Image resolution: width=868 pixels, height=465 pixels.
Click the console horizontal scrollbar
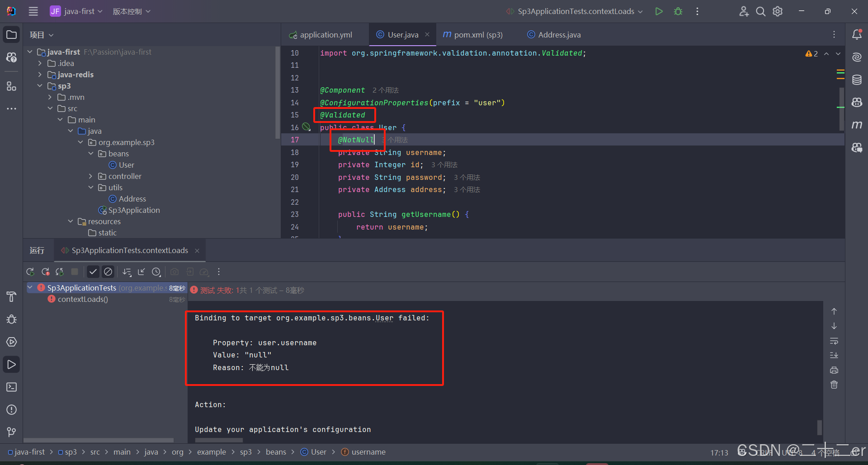click(x=219, y=440)
